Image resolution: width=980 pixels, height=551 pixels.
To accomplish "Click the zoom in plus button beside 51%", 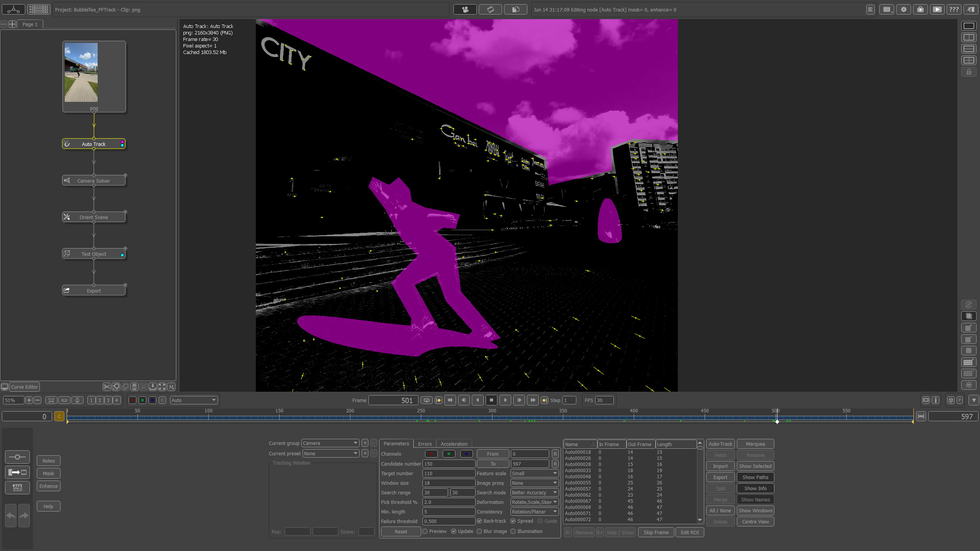I will [29, 400].
